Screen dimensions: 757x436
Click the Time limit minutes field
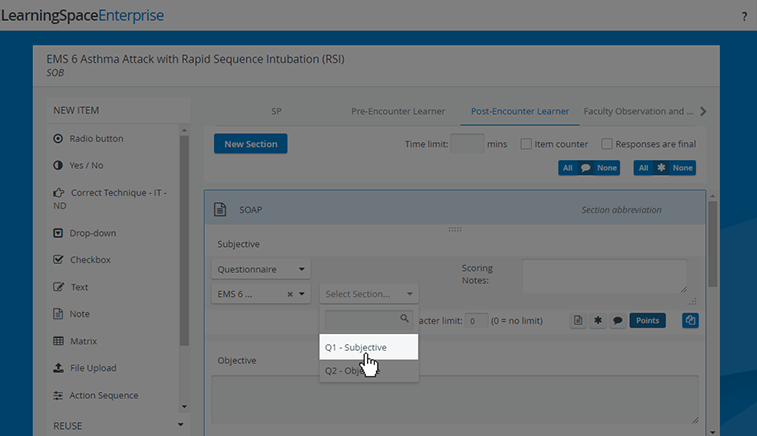[x=467, y=144]
